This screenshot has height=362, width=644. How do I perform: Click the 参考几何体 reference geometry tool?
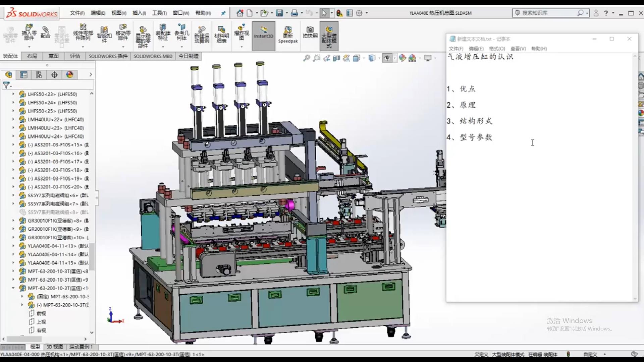click(x=182, y=33)
